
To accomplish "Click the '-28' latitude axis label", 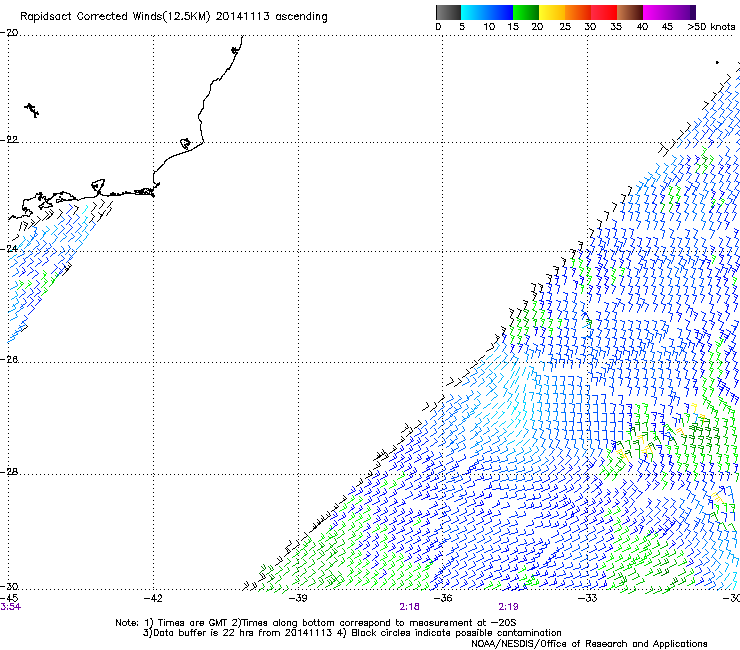I will [x=9, y=472].
